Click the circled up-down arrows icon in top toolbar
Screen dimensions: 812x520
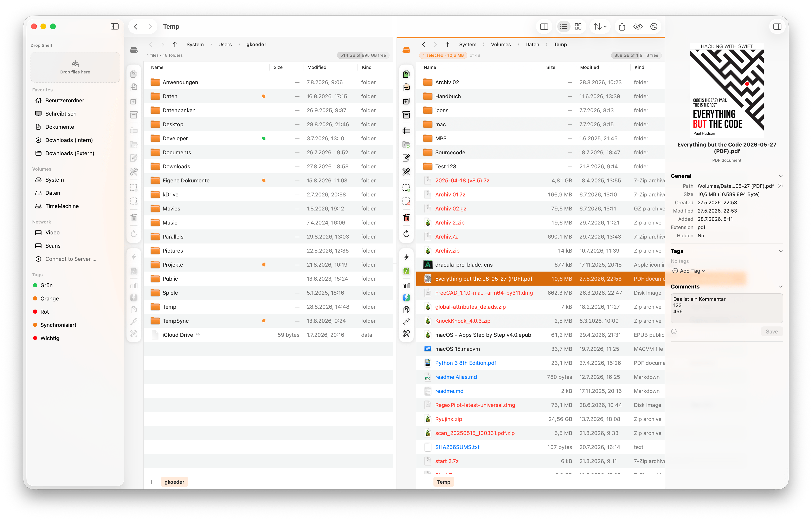click(x=654, y=26)
